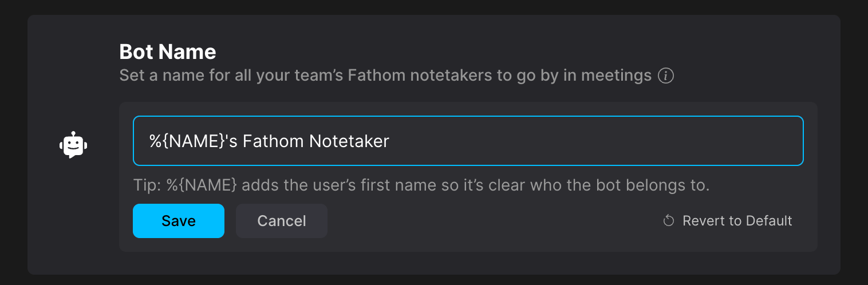Viewport: 868px width, 285px height.
Task: Click the description text about team notetakers
Action: tap(385, 76)
